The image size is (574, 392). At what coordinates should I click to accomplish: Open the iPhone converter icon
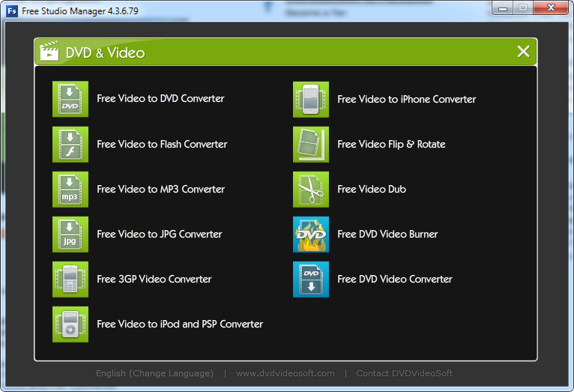(311, 99)
